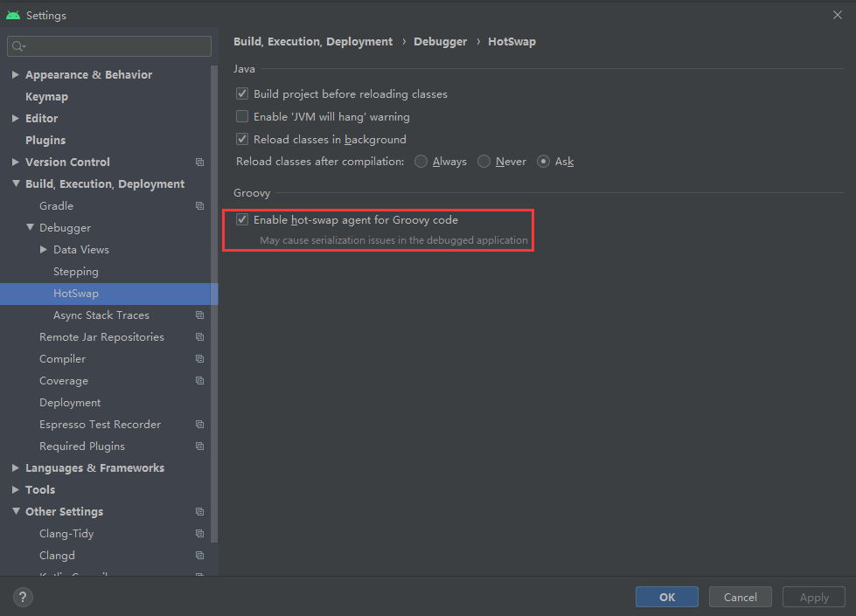The width and height of the screenshot is (856, 616).
Task: Click the project-level icon beside Clangd
Action: [x=200, y=555]
